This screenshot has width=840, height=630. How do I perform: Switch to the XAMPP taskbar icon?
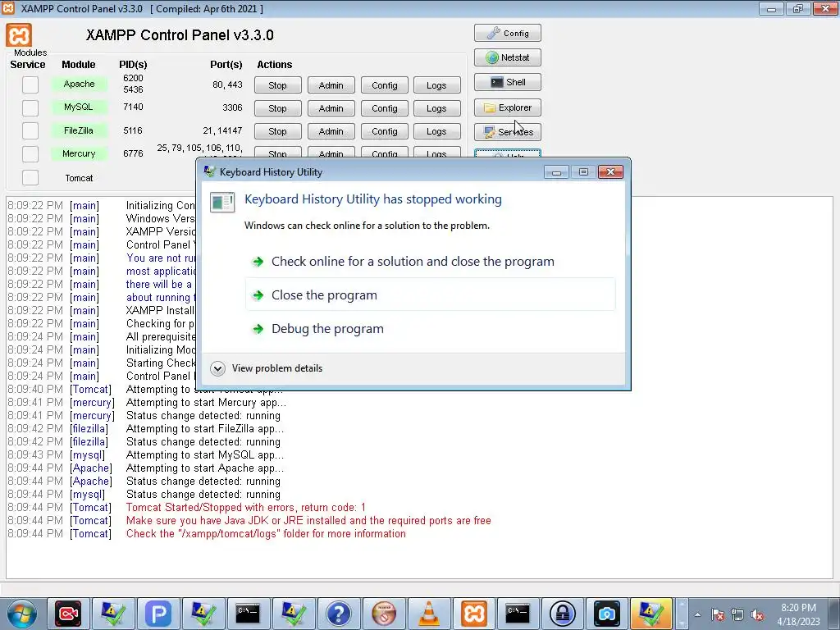tap(474, 614)
